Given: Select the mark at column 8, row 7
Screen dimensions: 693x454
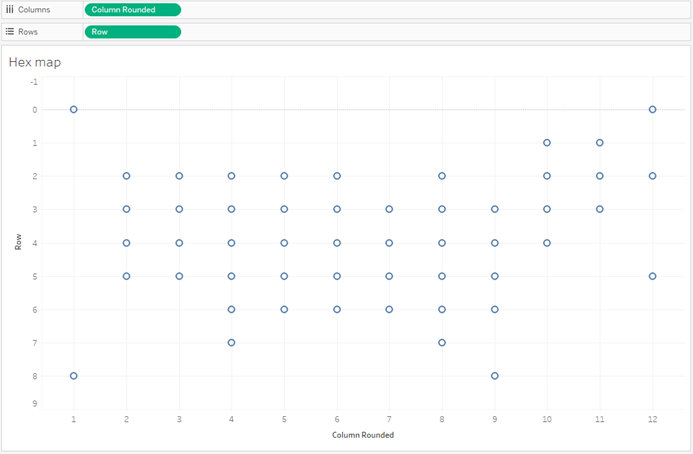Looking at the screenshot, I should click(442, 343).
